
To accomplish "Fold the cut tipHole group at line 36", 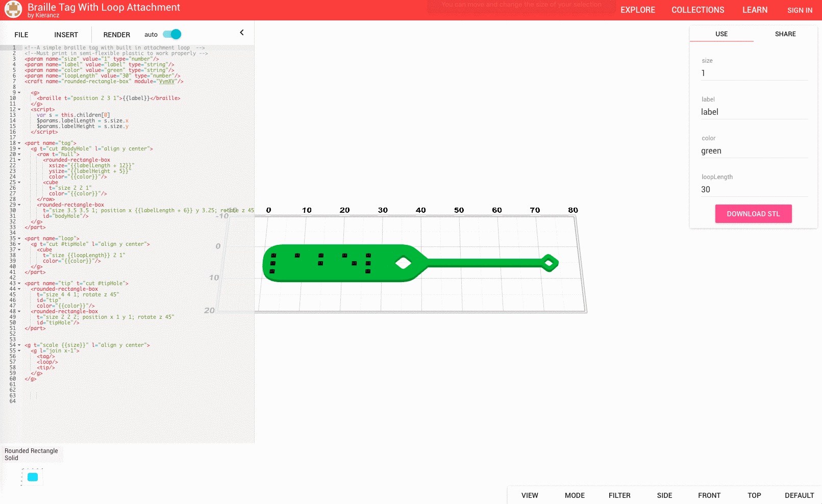I will click(x=19, y=244).
